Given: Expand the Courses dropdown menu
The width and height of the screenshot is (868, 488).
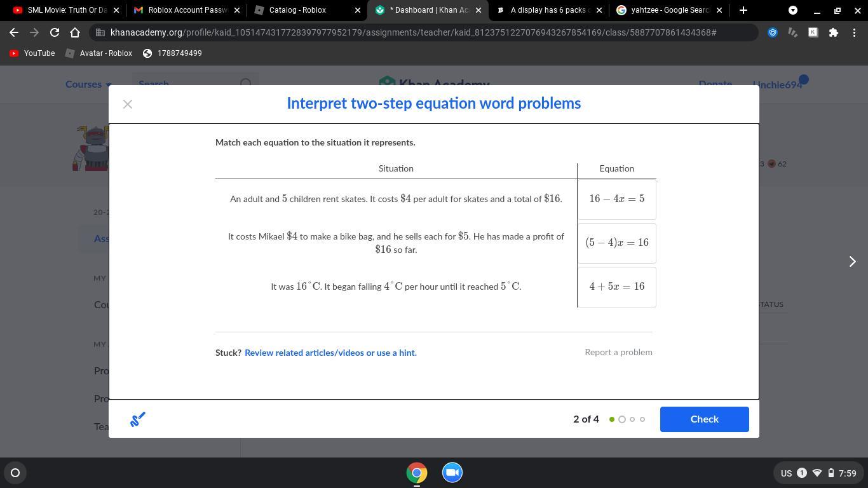Looking at the screenshot, I should [x=88, y=84].
